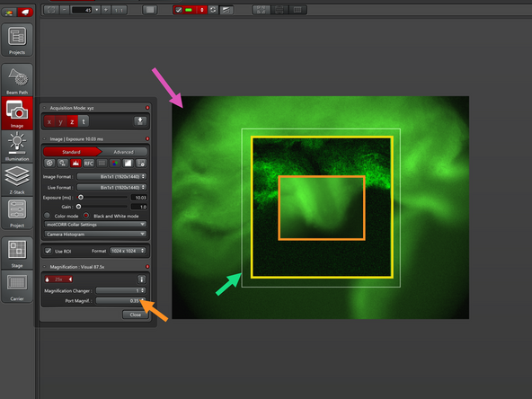The width and height of the screenshot is (532, 399).
Task: Click the objective info button in Magnification
Action: (x=141, y=279)
